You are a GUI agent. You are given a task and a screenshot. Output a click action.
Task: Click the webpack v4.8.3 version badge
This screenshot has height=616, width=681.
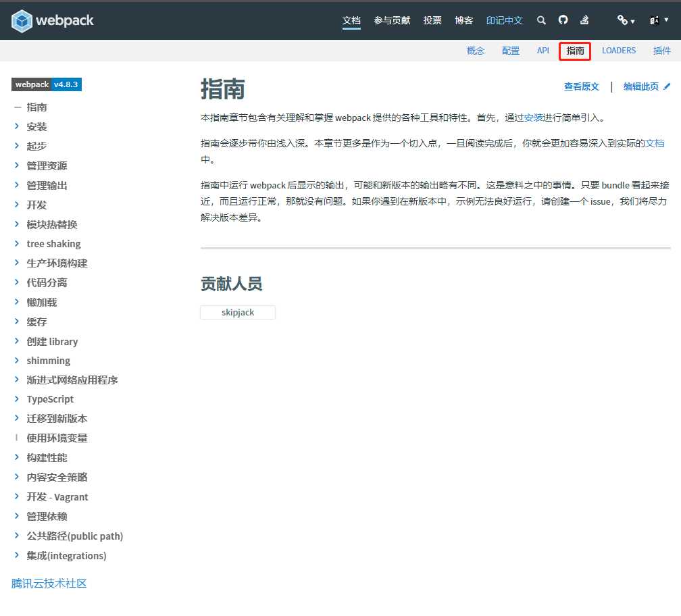[47, 84]
